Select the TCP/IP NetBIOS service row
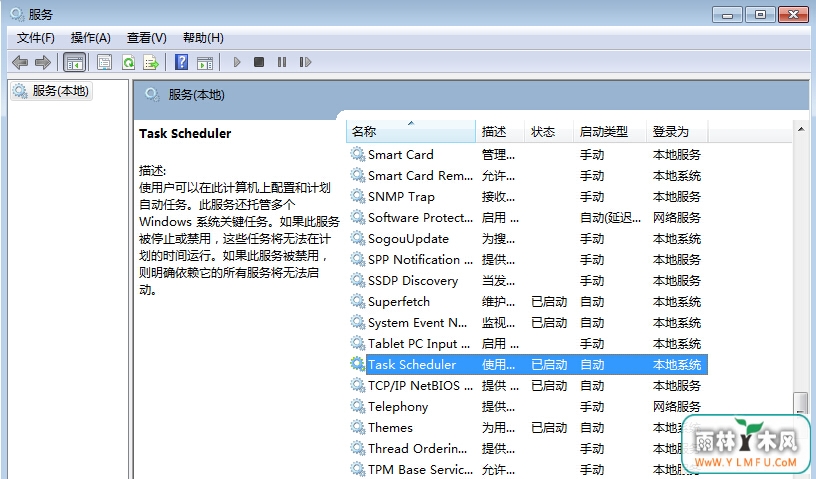The image size is (816, 479). [x=527, y=385]
